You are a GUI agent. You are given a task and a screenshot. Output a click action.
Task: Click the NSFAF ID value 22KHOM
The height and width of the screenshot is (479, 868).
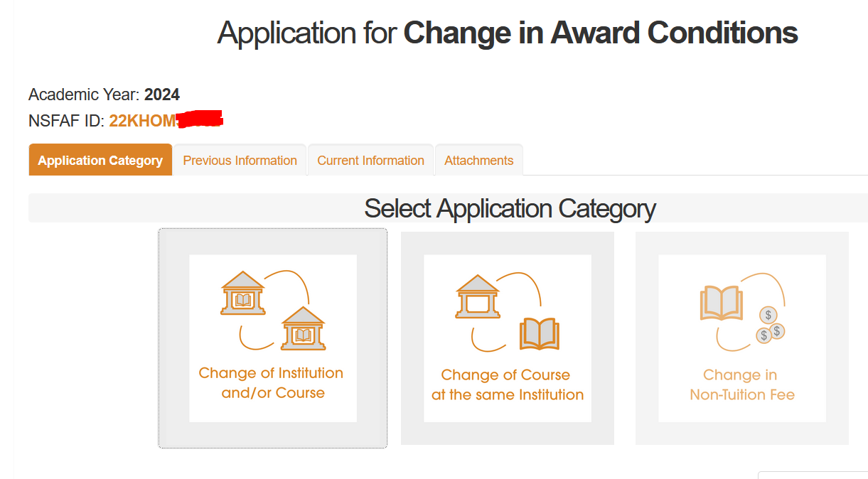tap(142, 121)
